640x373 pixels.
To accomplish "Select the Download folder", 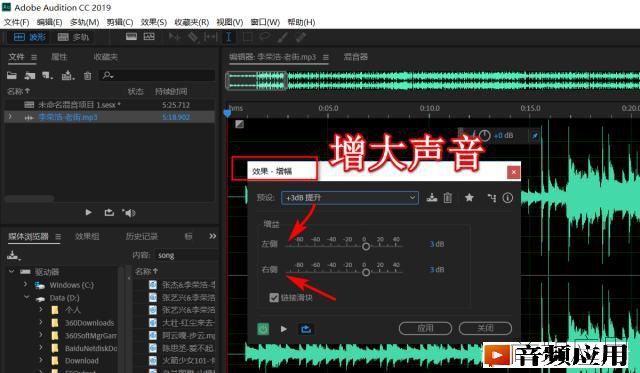I will tap(82, 361).
